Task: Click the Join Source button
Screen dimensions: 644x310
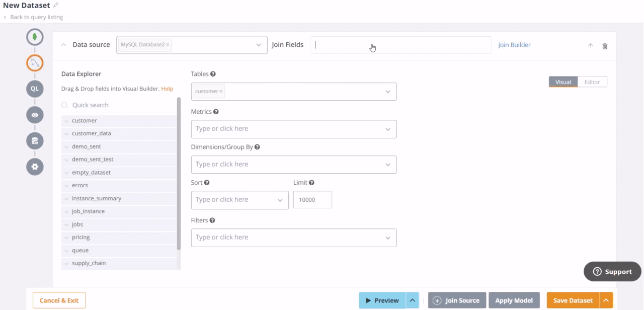Action: tap(457, 300)
